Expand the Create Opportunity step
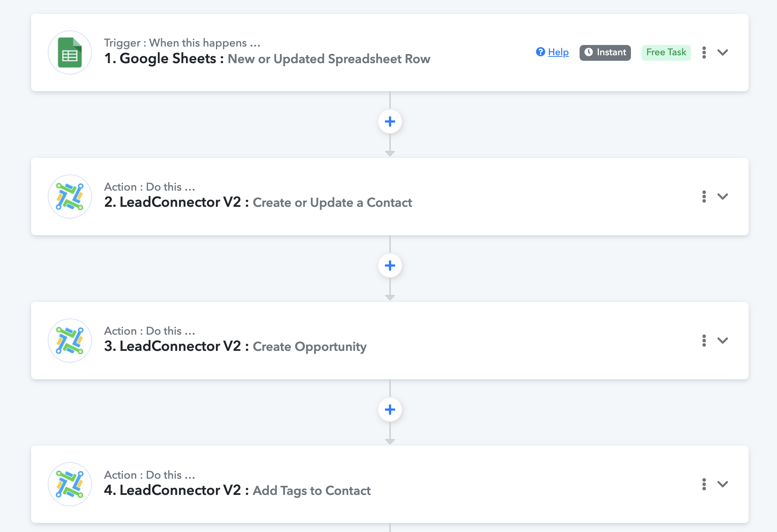Screen dimensions: 777x532 [723, 341]
